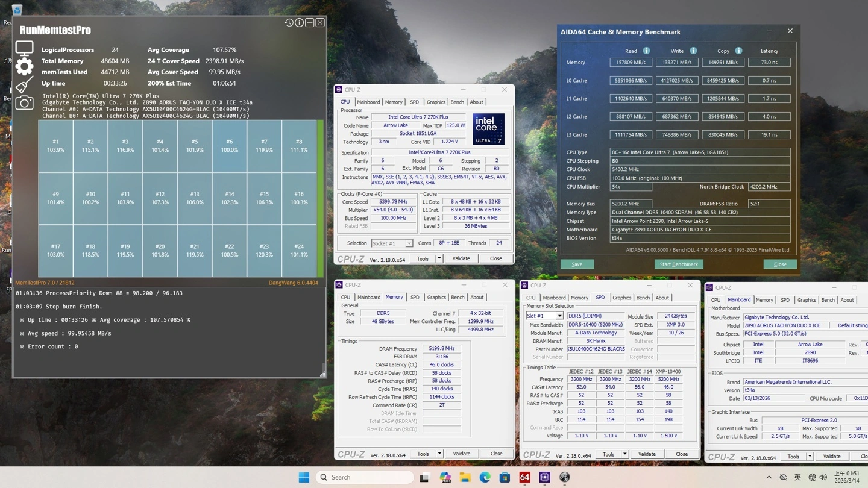Switch to the Graphics tab in CPU-Z
Image resolution: width=868 pixels, height=488 pixels.
coord(436,102)
